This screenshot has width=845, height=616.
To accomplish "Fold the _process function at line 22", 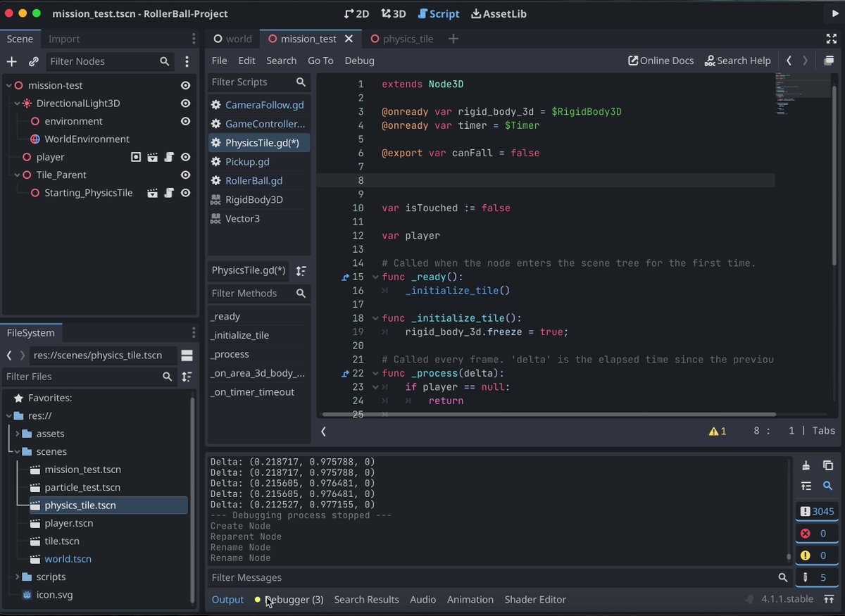I will click(x=375, y=373).
